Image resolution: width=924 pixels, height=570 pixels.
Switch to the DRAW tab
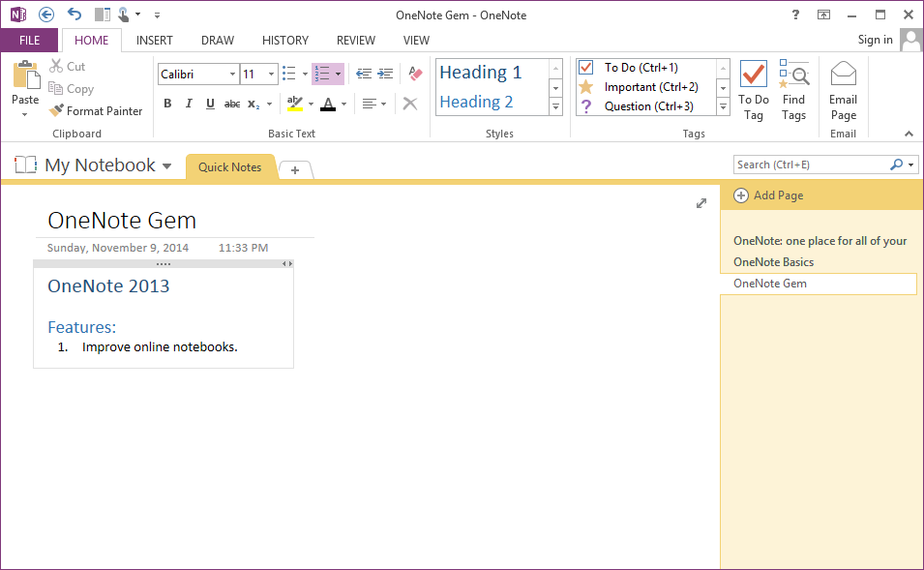[218, 40]
